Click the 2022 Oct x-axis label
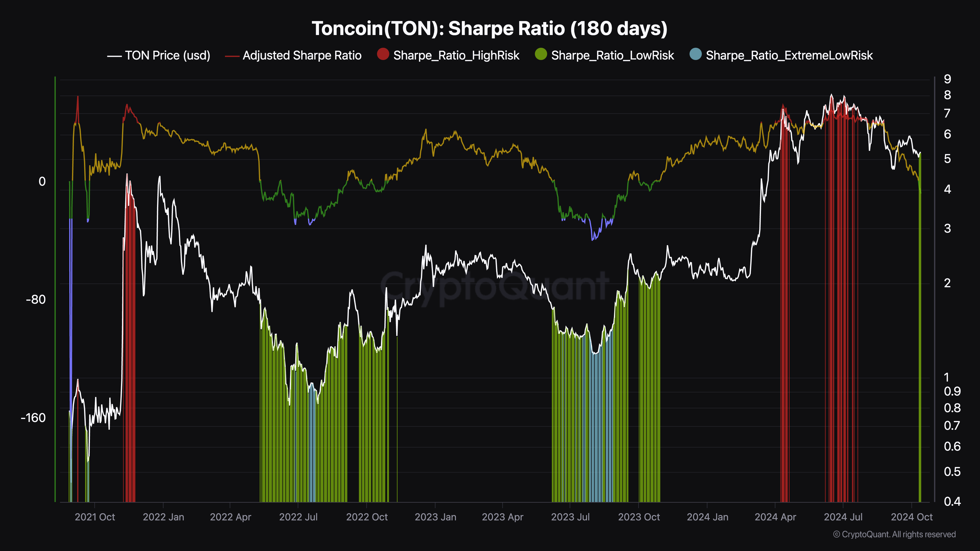The image size is (980, 551). [x=367, y=517]
